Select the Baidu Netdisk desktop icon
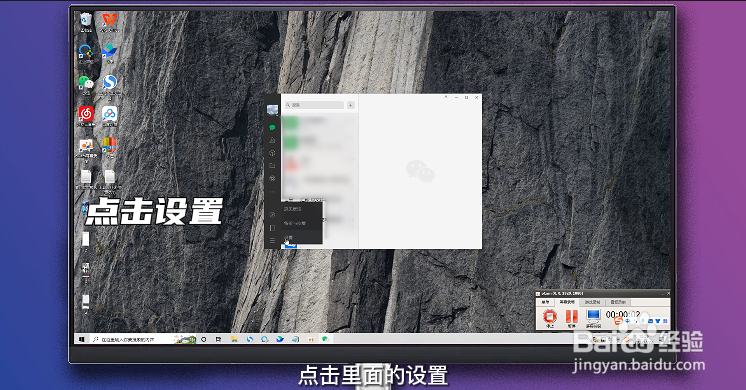 click(x=109, y=116)
